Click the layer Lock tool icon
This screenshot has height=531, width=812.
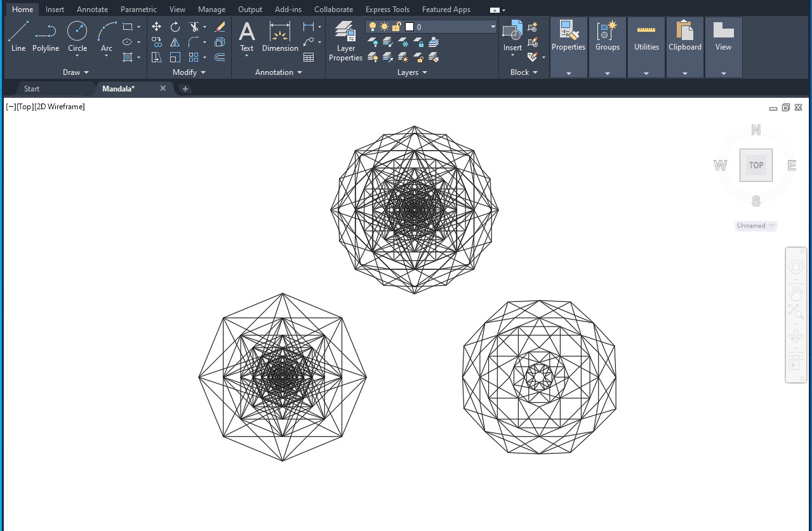[418, 42]
